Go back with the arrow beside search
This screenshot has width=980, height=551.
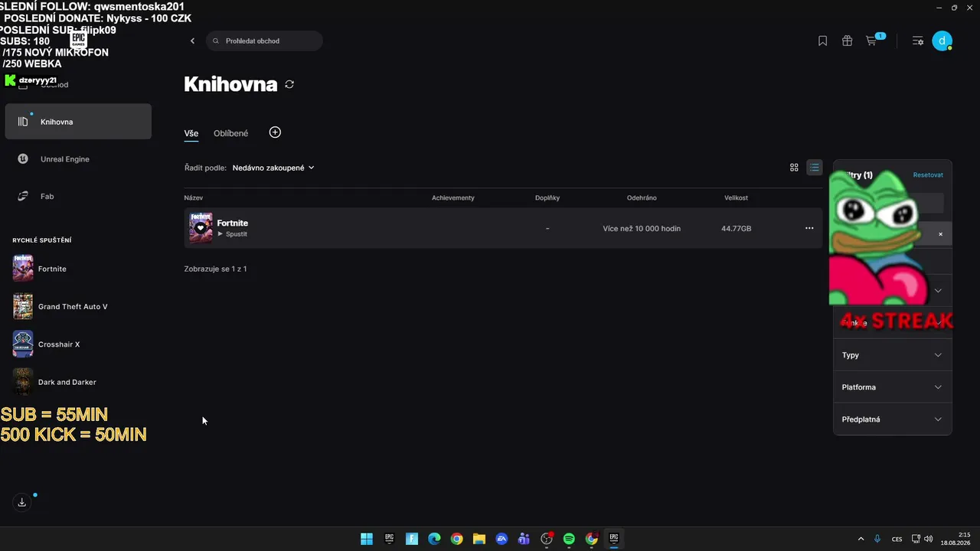pos(192,41)
